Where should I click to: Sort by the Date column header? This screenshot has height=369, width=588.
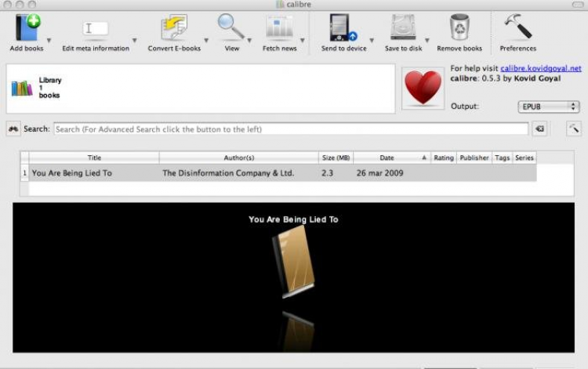tap(392, 157)
